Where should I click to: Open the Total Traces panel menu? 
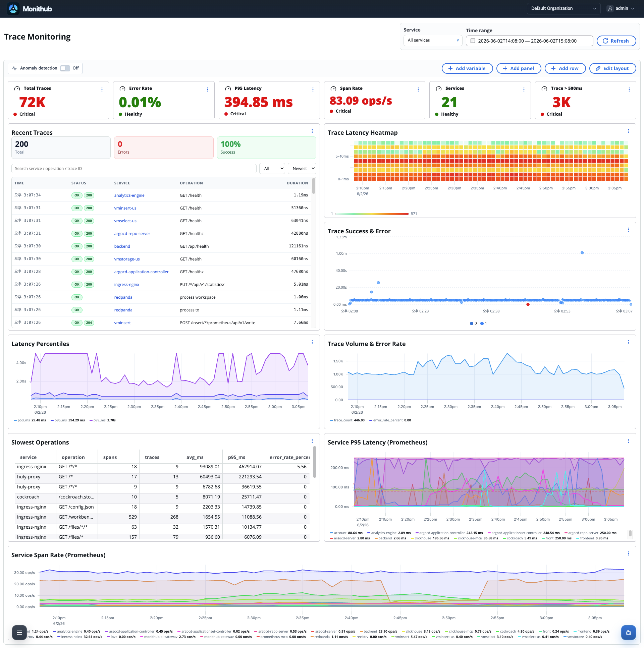(x=102, y=90)
